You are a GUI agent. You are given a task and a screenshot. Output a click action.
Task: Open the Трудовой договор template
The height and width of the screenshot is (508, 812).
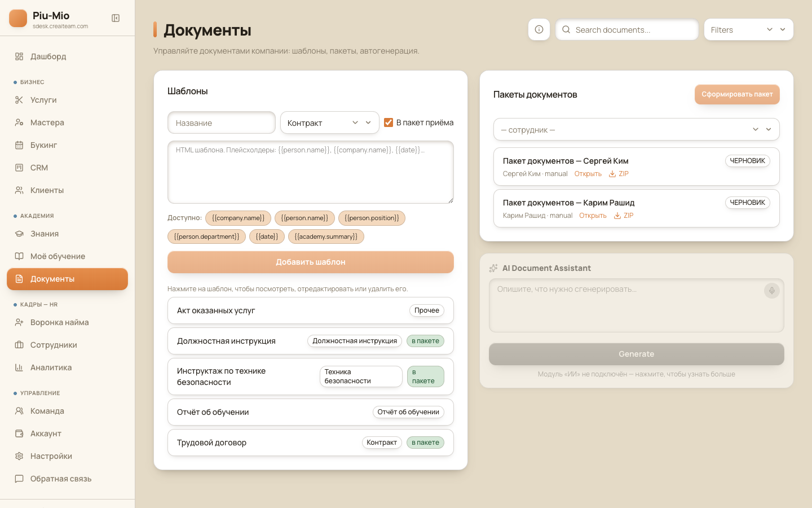click(311, 443)
